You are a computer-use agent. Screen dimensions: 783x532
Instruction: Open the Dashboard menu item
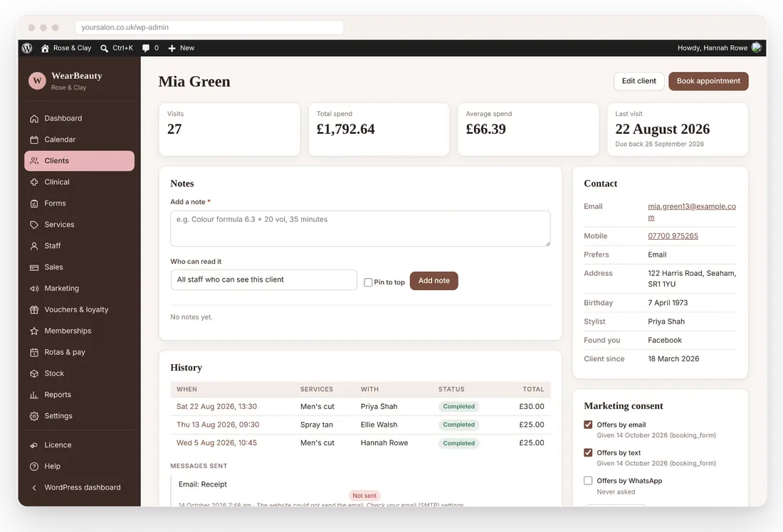(x=80, y=118)
